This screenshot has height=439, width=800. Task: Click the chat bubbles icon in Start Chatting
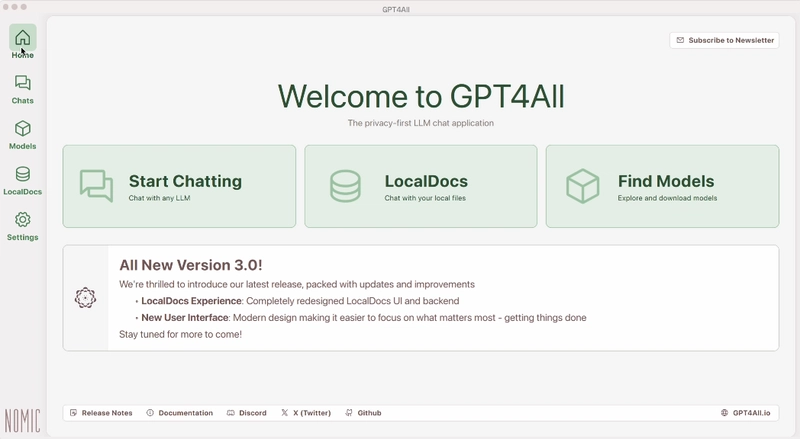(x=96, y=186)
